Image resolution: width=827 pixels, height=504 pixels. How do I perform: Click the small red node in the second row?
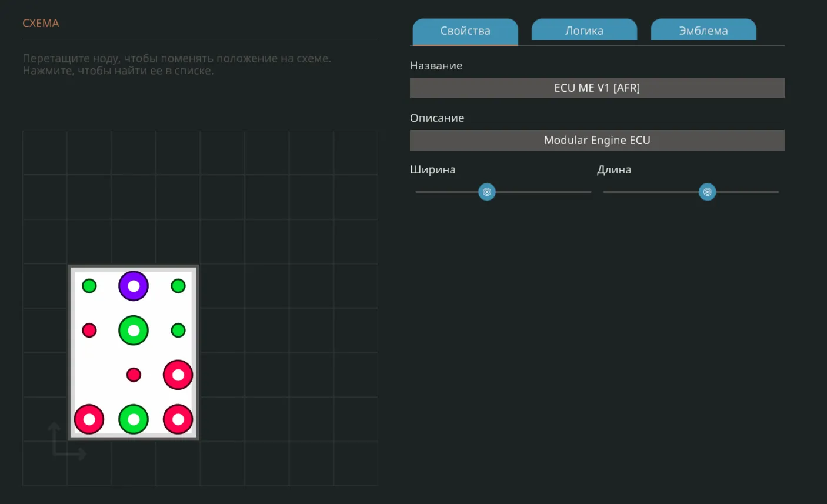coord(89,331)
